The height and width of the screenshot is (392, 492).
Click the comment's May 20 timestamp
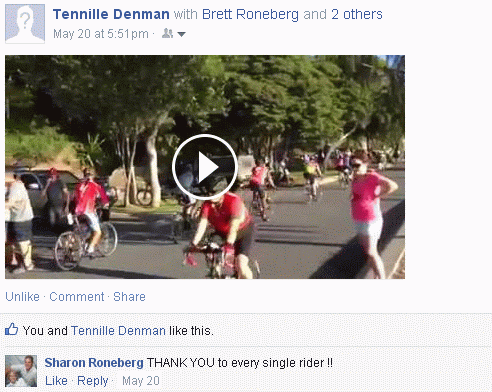141,381
